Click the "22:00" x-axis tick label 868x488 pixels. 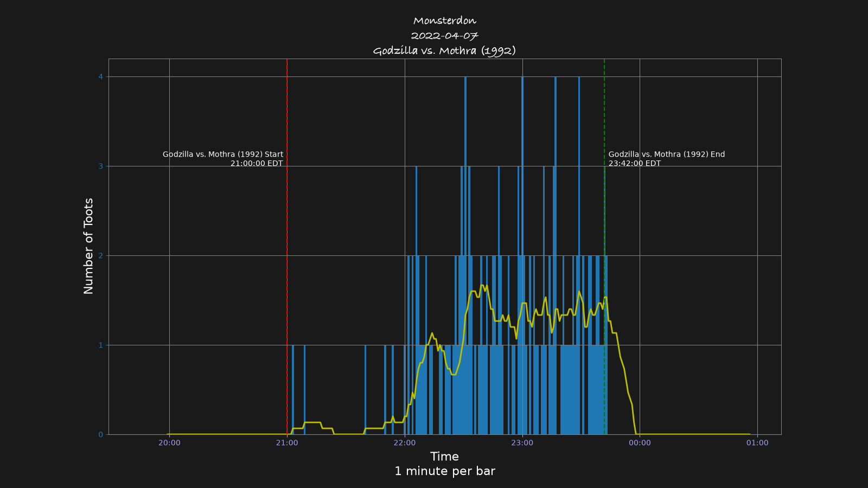(405, 443)
